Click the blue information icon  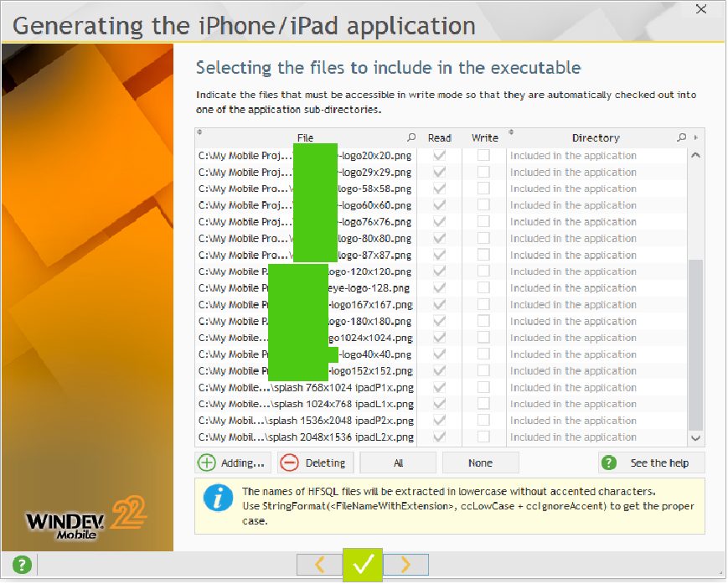(218, 498)
